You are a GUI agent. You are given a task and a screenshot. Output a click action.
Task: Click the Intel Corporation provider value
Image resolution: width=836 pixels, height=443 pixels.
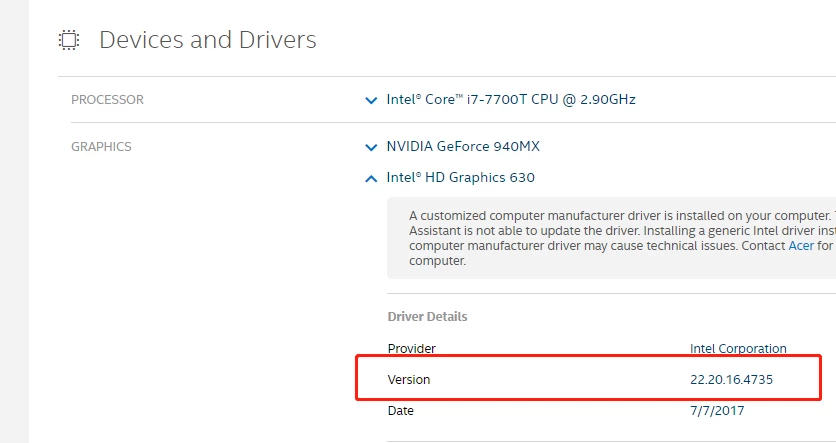point(738,349)
